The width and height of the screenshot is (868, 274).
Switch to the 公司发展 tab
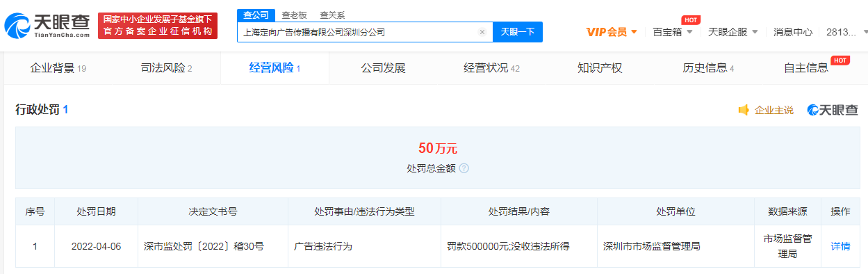(x=383, y=68)
